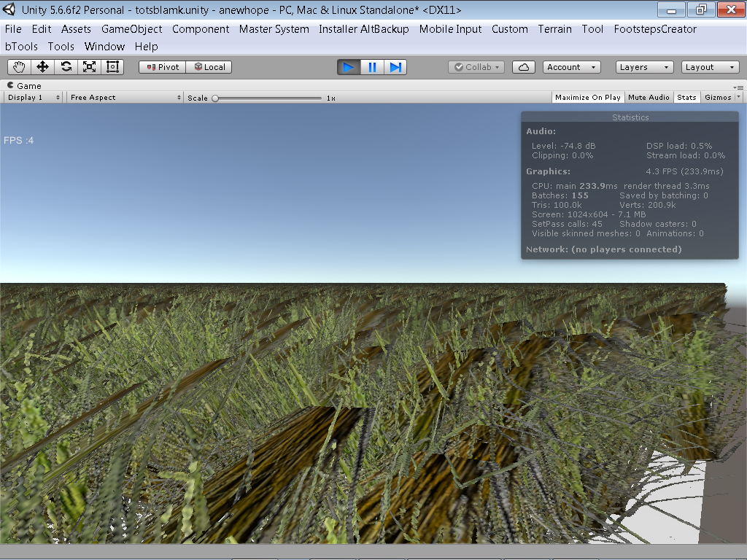Toggle Maximize On Play
This screenshot has height=560, width=747.
588,97
